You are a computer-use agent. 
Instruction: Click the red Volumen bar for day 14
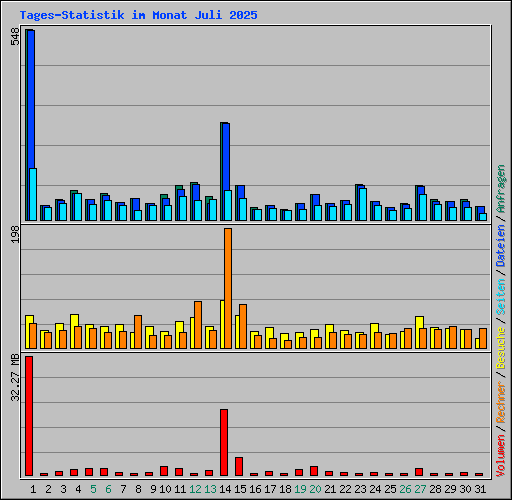tap(224, 442)
